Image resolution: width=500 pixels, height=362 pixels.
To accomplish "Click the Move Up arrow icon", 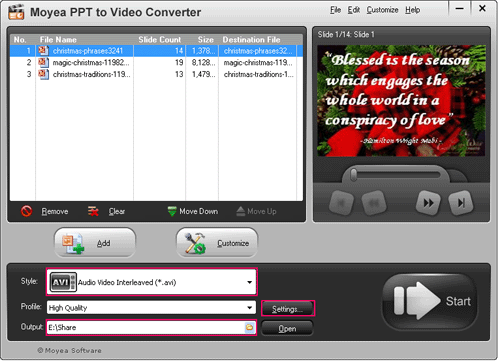I will (241, 211).
